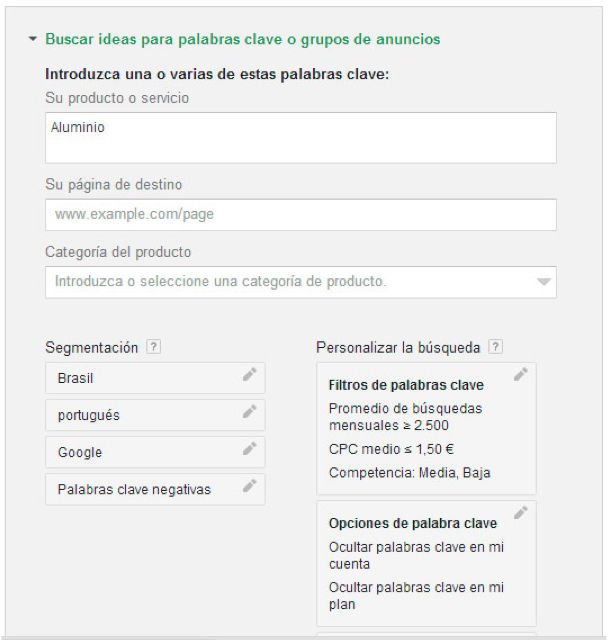The image size is (609, 640).
Task: Click the edit pencil beside português
Action: (249, 412)
